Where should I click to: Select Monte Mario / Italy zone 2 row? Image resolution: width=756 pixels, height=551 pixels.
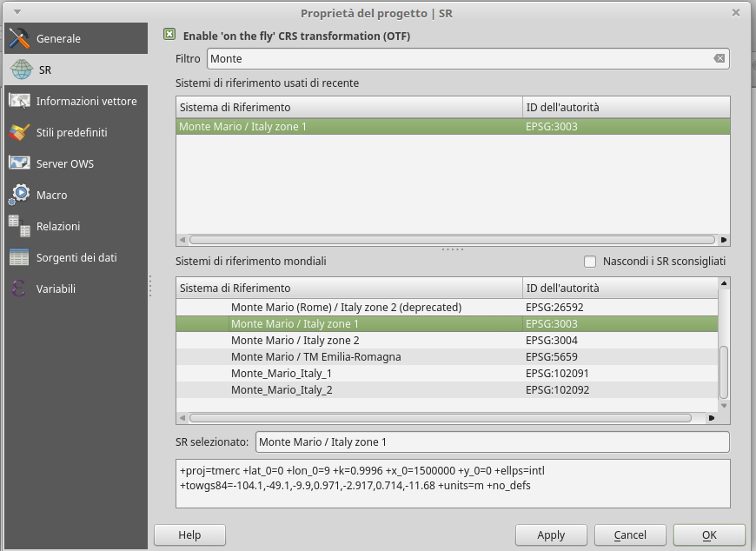pos(295,341)
